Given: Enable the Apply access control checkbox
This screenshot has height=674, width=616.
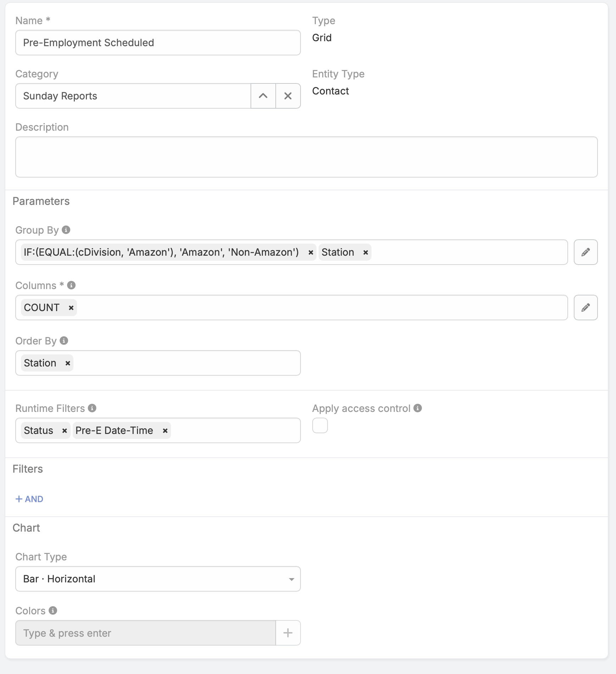Looking at the screenshot, I should [320, 425].
